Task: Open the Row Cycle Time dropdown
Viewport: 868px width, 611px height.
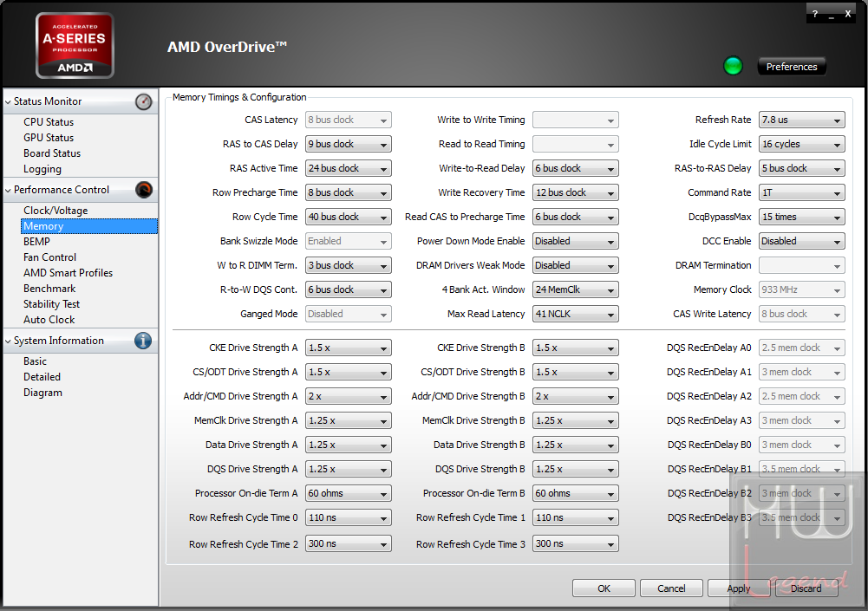Action: [x=349, y=217]
